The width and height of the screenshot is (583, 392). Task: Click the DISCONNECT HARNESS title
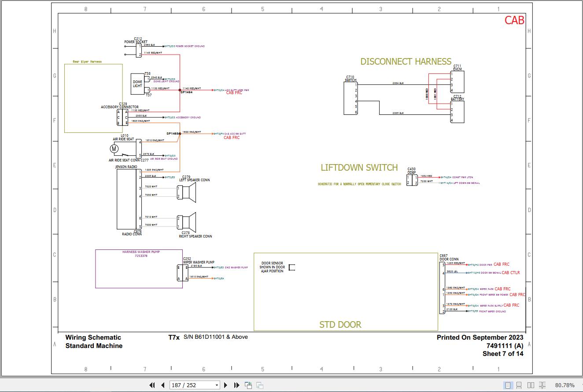tap(406, 62)
